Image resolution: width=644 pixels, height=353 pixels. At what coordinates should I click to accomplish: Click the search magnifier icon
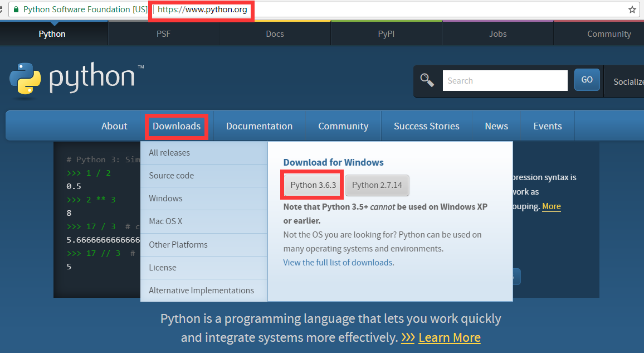pos(427,80)
